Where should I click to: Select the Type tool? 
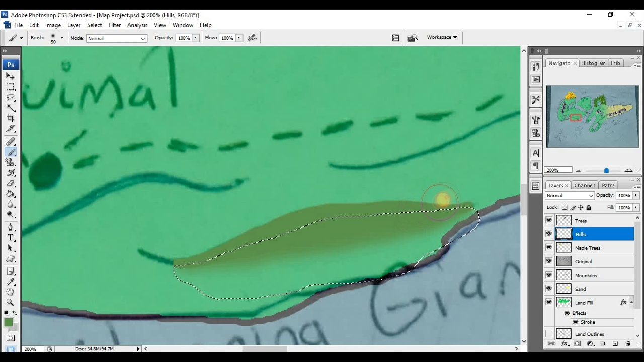(x=10, y=238)
